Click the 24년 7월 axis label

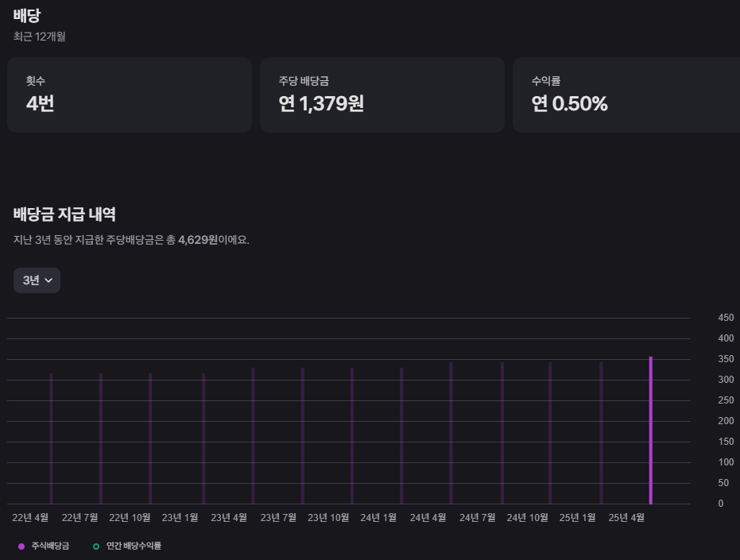[x=477, y=518]
